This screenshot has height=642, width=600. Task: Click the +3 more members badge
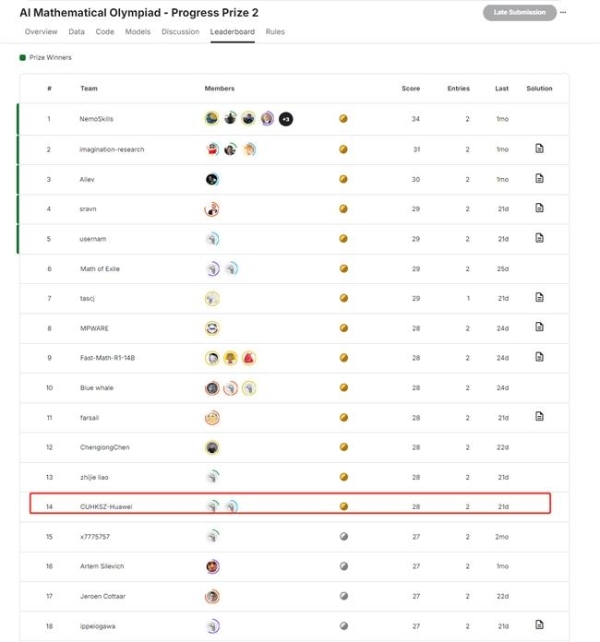[x=286, y=119]
